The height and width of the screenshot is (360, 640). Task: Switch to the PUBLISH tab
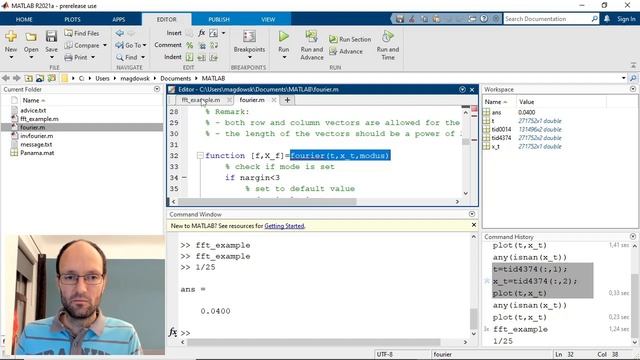tap(219, 19)
